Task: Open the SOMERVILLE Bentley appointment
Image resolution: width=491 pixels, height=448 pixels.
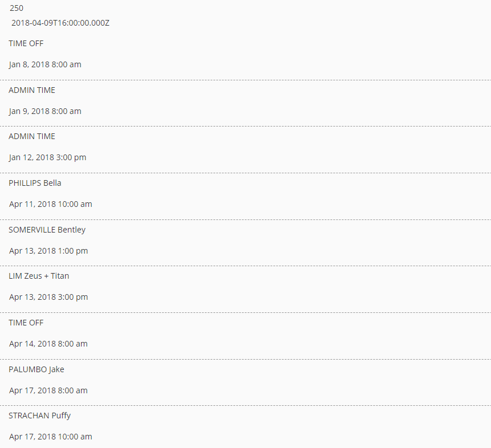Action: tap(47, 230)
